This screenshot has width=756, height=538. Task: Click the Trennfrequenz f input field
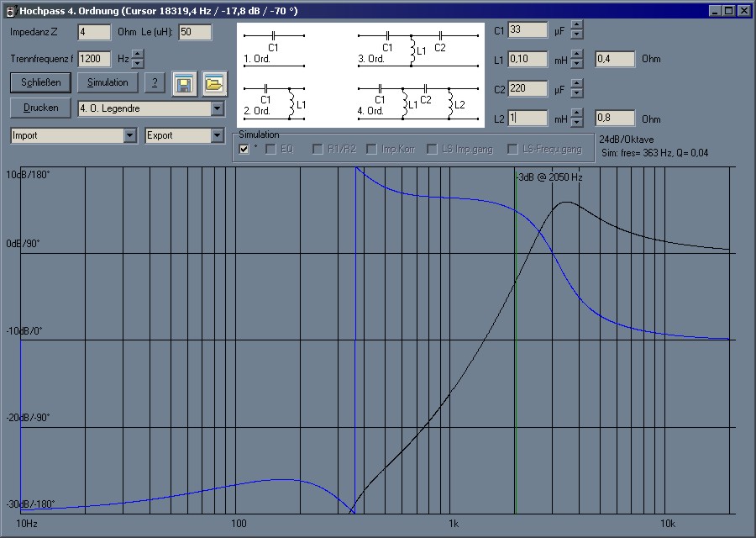click(x=94, y=59)
